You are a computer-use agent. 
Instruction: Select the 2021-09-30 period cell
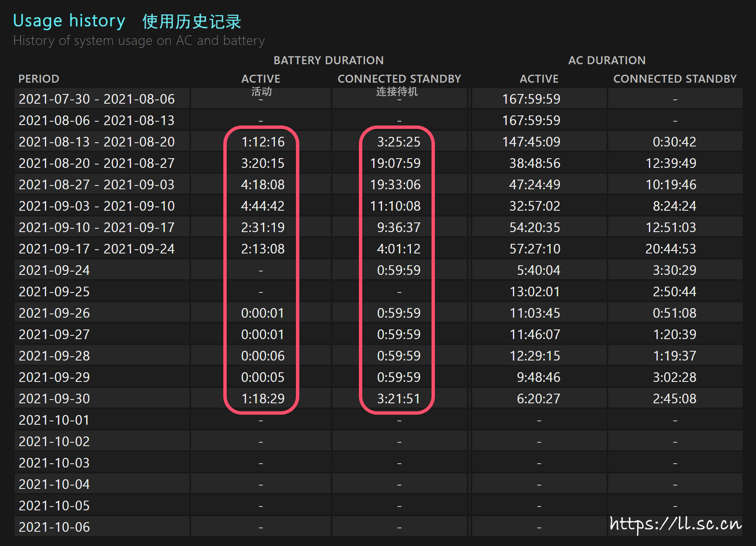[x=54, y=399]
